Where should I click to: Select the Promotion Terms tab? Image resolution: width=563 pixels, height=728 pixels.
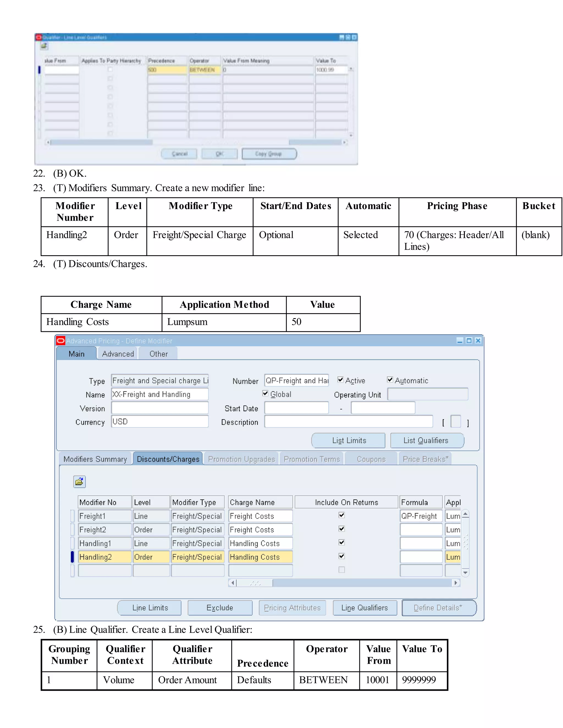click(312, 459)
